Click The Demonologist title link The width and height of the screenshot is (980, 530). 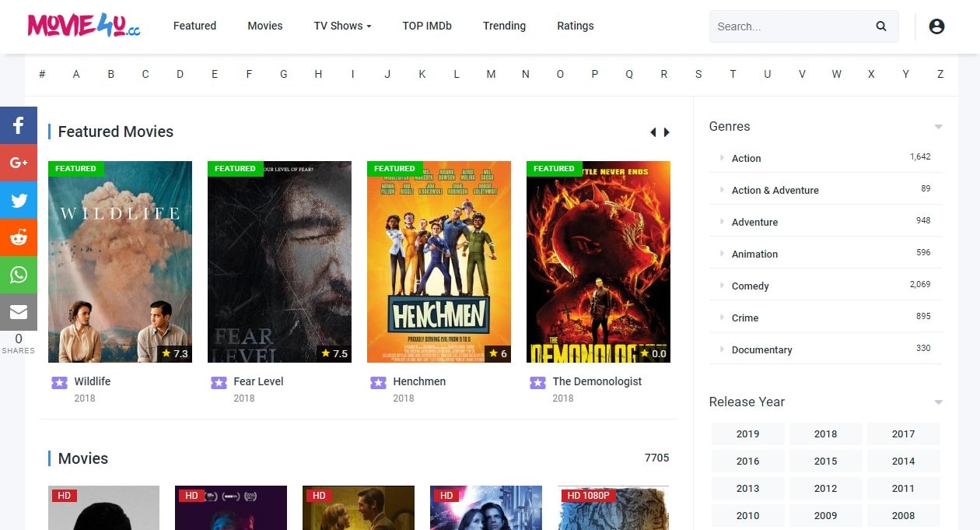(x=597, y=381)
